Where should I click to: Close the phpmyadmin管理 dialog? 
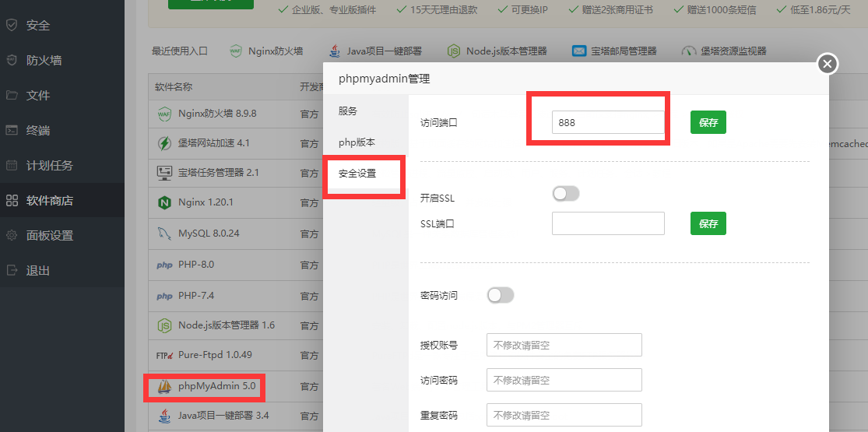click(x=828, y=65)
